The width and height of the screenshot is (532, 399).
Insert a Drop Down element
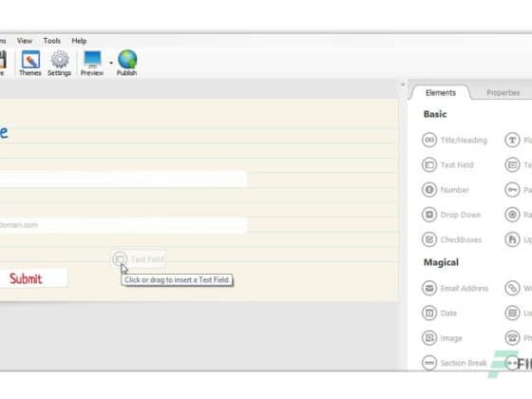click(x=451, y=215)
